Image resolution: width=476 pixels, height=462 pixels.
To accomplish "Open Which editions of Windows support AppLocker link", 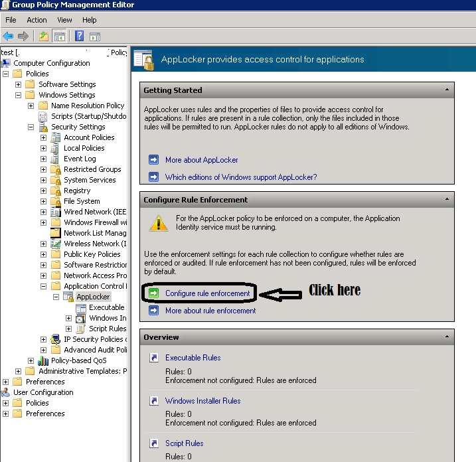I will click(241, 177).
